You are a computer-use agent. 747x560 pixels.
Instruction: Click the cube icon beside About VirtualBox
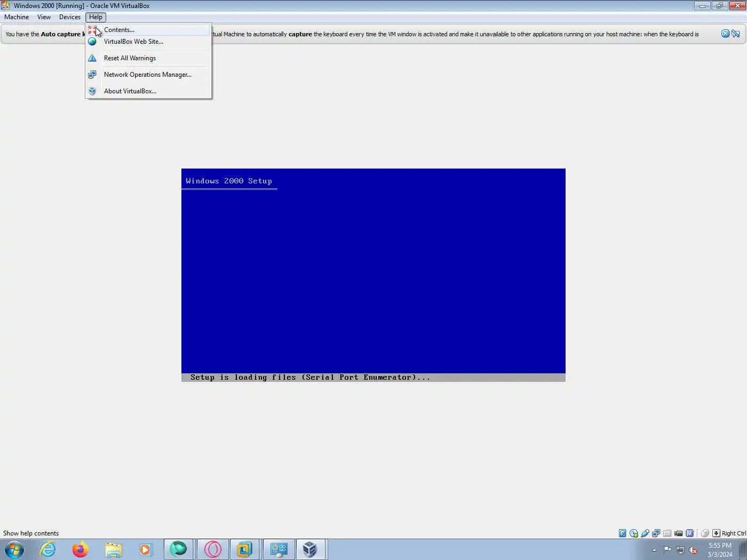(x=92, y=91)
